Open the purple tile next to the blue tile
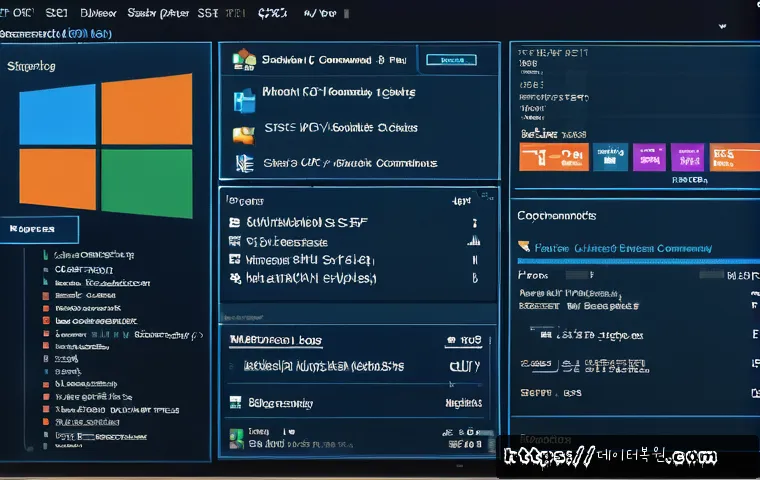The width and height of the screenshot is (760, 480). (x=649, y=157)
